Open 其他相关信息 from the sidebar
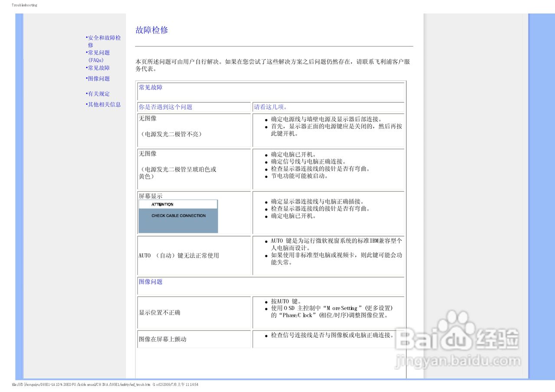This screenshot has width=555, height=392. click(104, 105)
